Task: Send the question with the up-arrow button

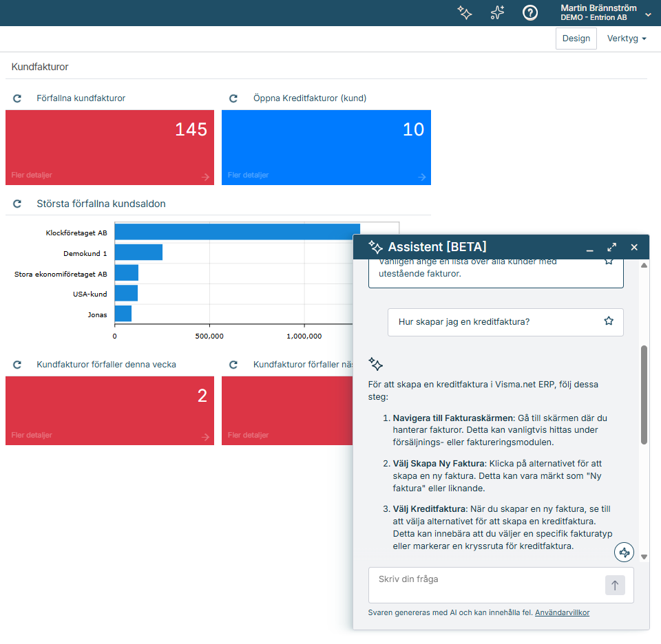Action: click(x=615, y=586)
